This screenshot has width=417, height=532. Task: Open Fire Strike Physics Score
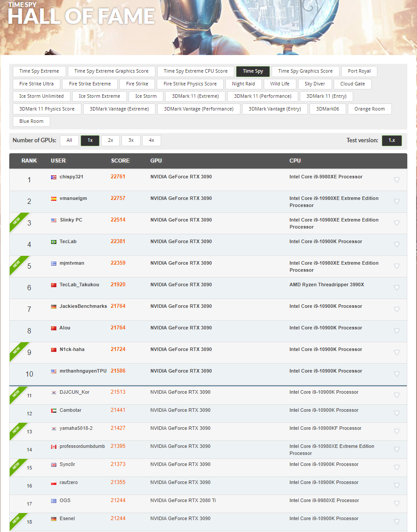(190, 84)
